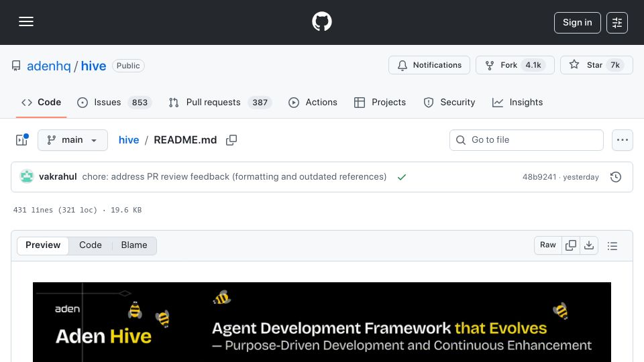Open the adenhq owner link
The width and height of the screenshot is (644, 362).
48,66
